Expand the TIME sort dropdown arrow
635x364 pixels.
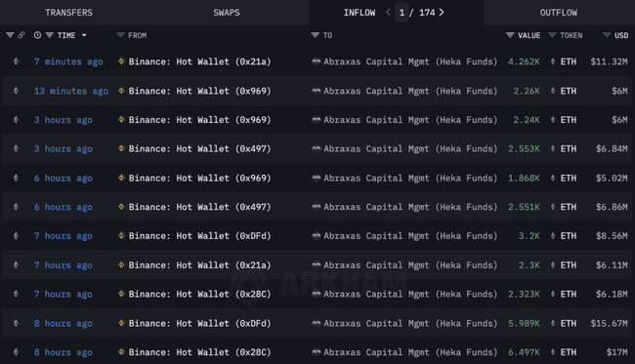coord(84,35)
